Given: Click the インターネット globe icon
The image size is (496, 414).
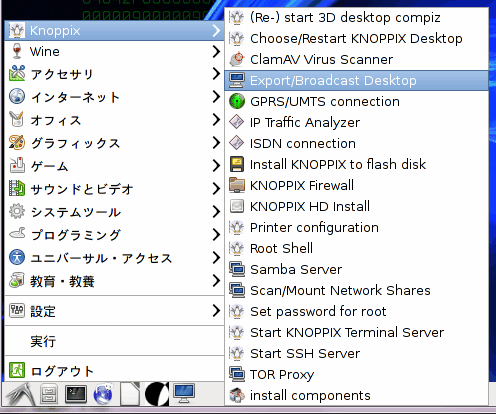Looking at the screenshot, I should (x=17, y=96).
